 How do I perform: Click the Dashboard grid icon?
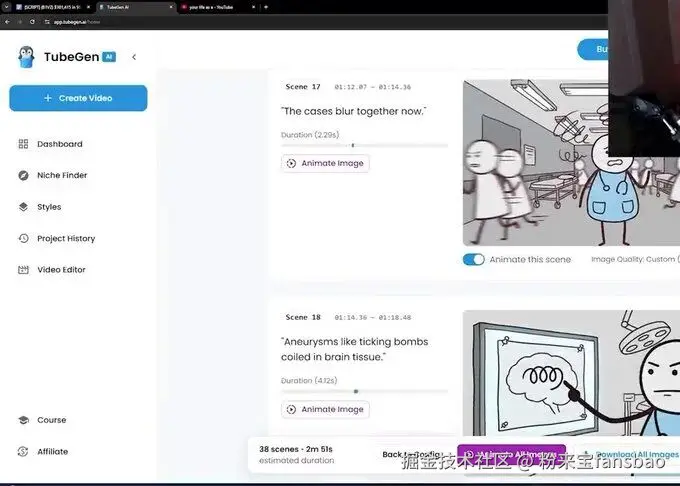pos(23,144)
